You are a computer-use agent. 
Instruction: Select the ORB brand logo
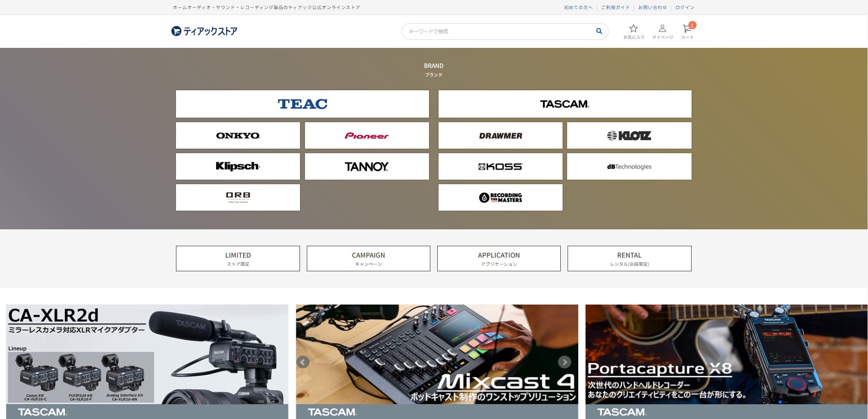pos(238,197)
